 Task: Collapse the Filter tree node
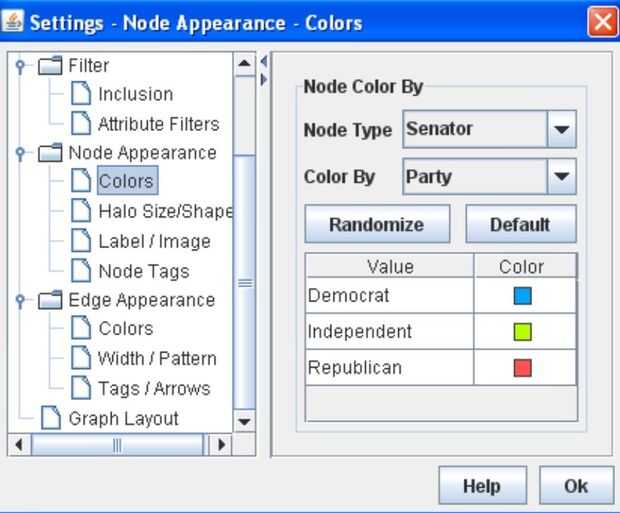coord(17,66)
